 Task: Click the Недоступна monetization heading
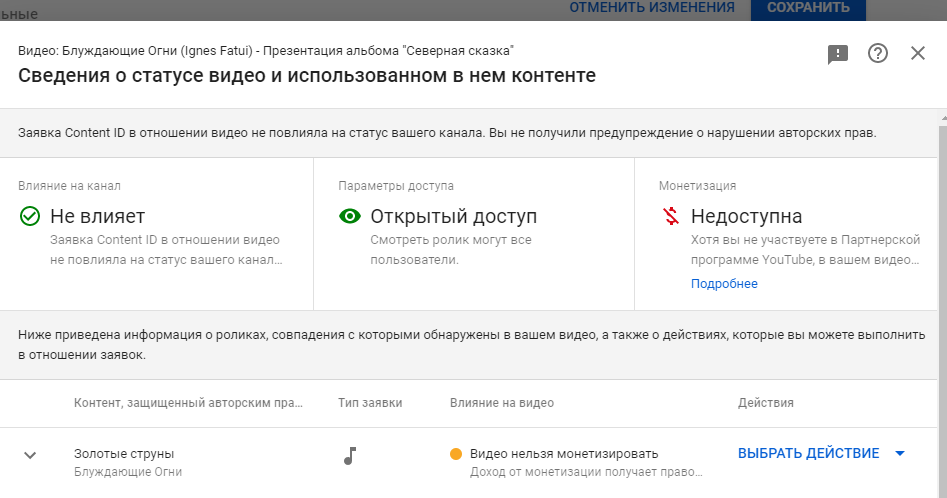tap(746, 216)
